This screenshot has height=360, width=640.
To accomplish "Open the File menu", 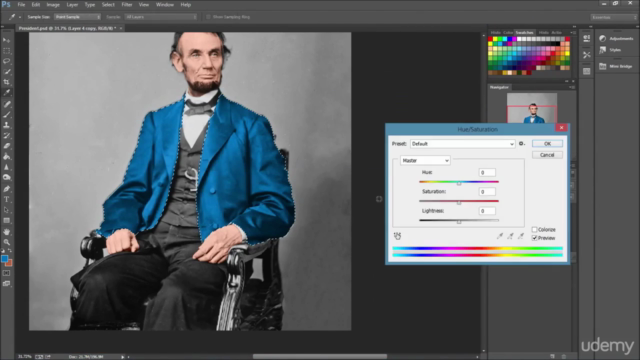I will (x=21, y=5).
